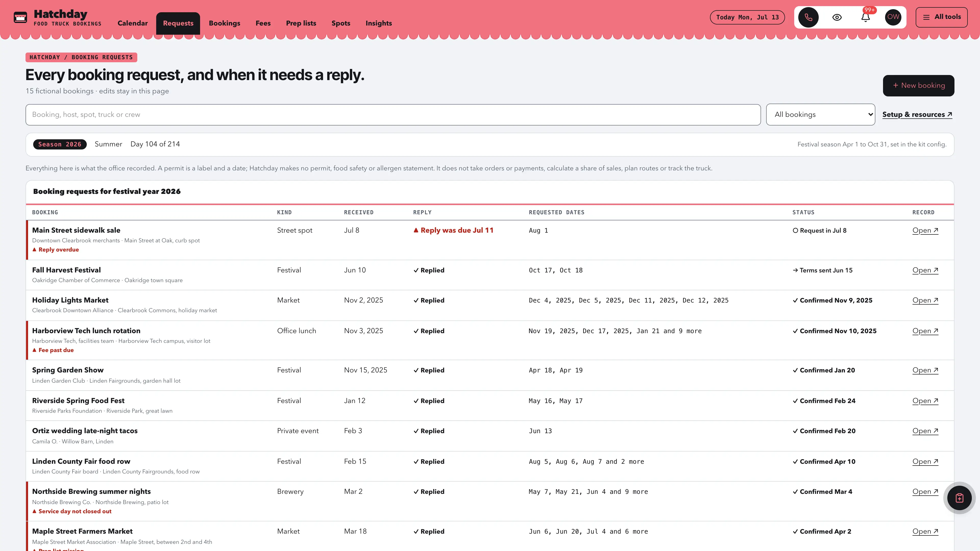Click the REQUESTED DATES column header

pyautogui.click(x=557, y=212)
